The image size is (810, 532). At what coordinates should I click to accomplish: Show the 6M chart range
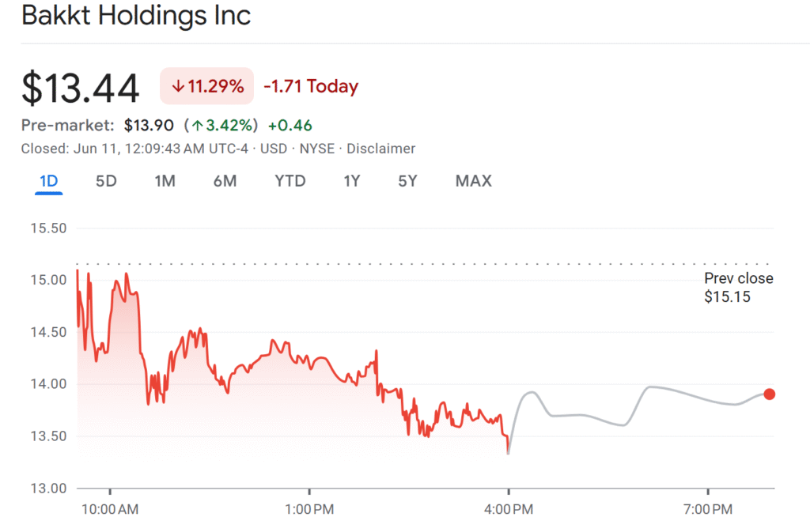(x=225, y=181)
